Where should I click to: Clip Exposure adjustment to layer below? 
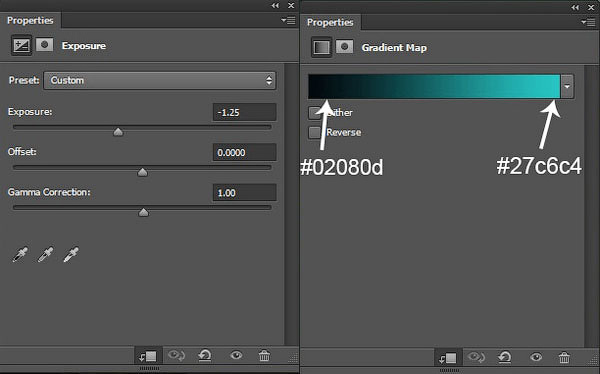(x=148, y=356)
